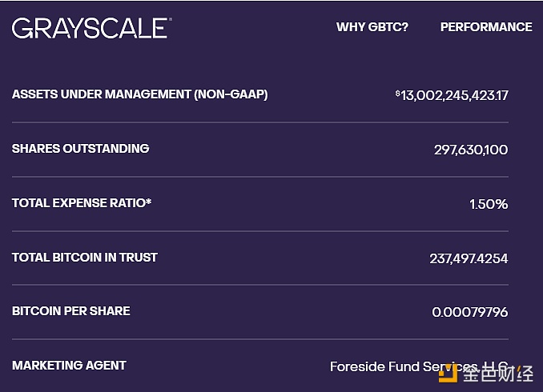This screenshot has height=392, width=543.
Task: Click the 0.00079796 per share value
Action: 470,312
